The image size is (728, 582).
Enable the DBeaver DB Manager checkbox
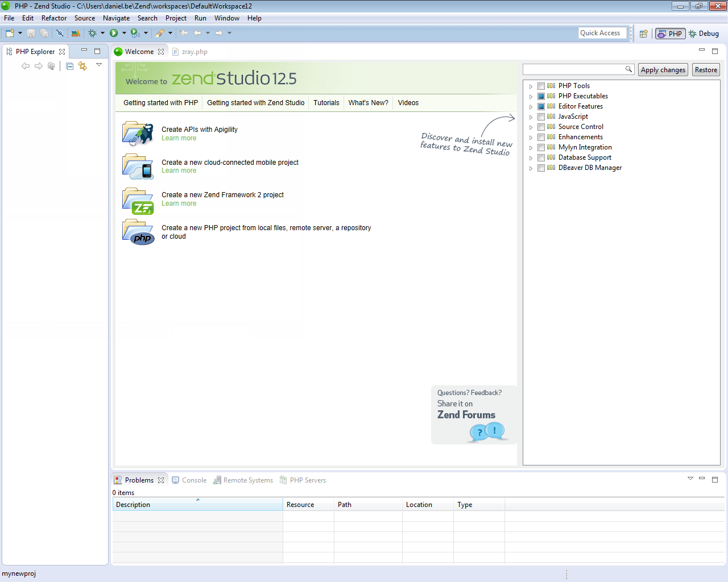[x=541, y=168]
